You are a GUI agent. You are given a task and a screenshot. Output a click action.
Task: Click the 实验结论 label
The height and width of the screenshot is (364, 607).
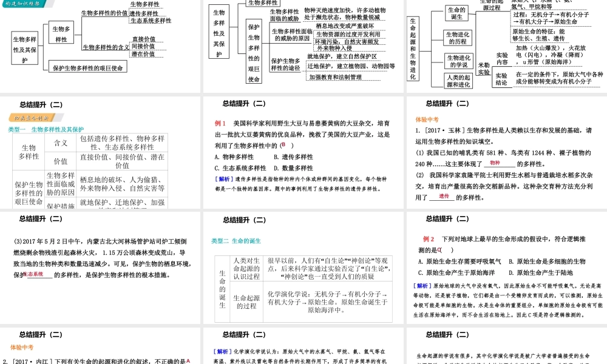click(501, 79)
